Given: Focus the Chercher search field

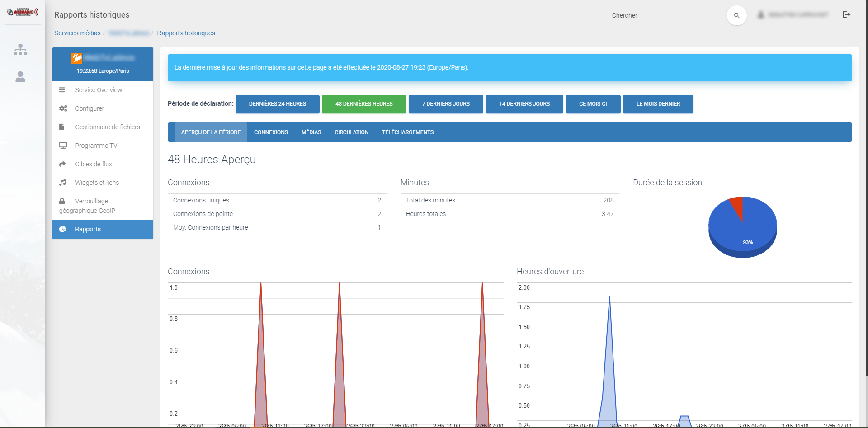Looking at the screenshot, I should [668, 15].
